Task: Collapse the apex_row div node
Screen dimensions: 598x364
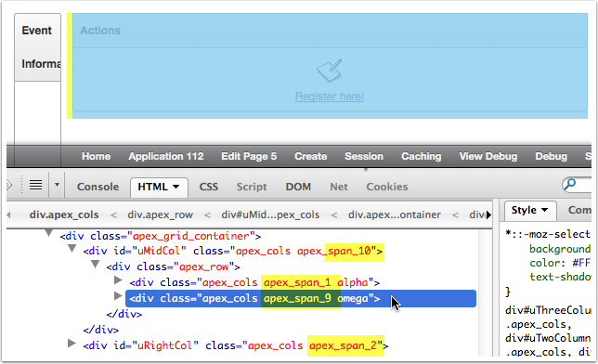Action: 96,264
